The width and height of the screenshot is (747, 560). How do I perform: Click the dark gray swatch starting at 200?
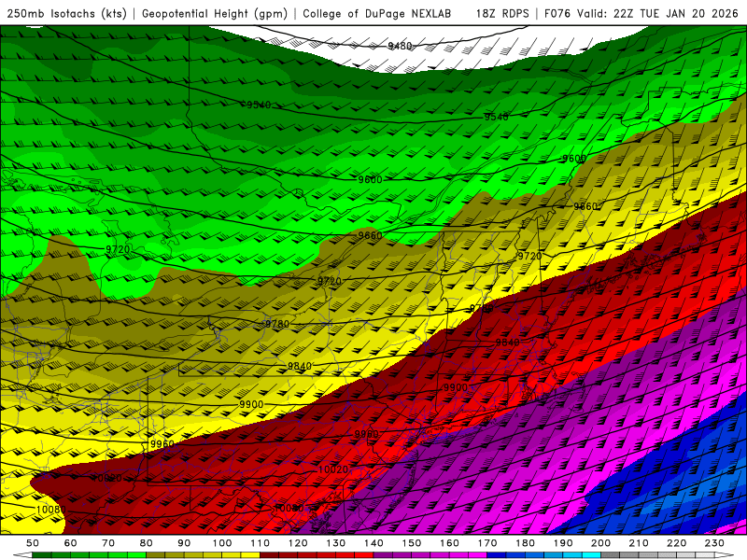pyautogui.click(x=611, y=554)
